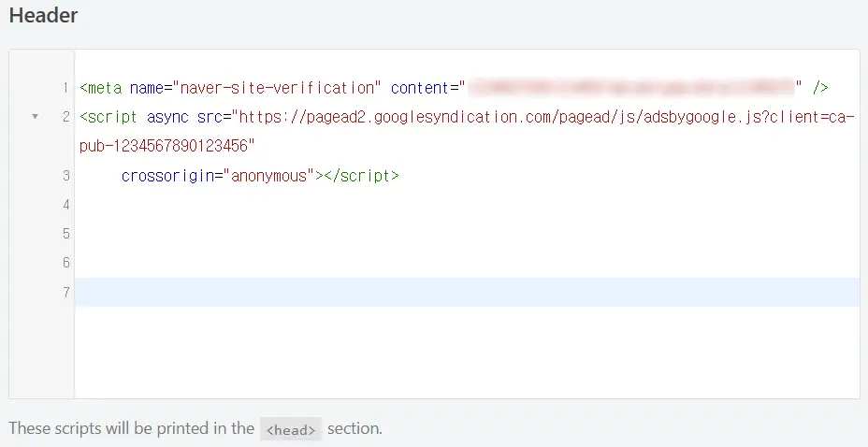This screenshot has height=447, width=868.
Task: Click line number 7 in the gutter
Action: tap(65, 293)
